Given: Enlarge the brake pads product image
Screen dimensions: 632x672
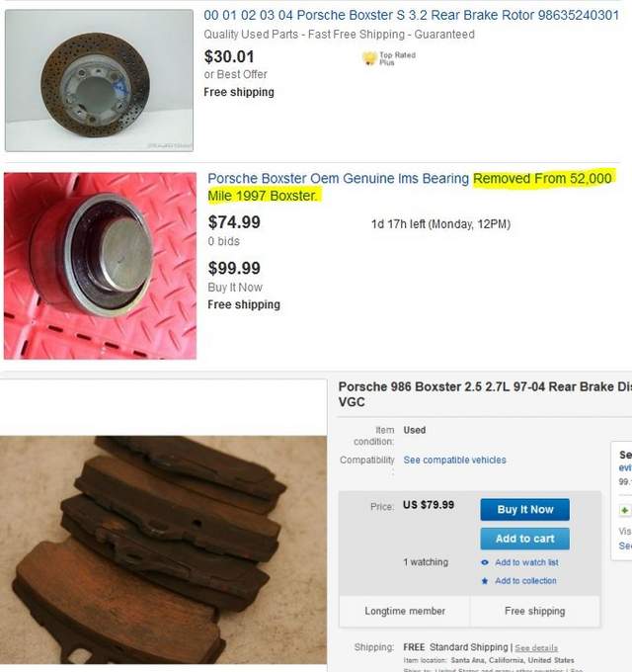Looking at the screenshot, I should (x=163, y=549).
